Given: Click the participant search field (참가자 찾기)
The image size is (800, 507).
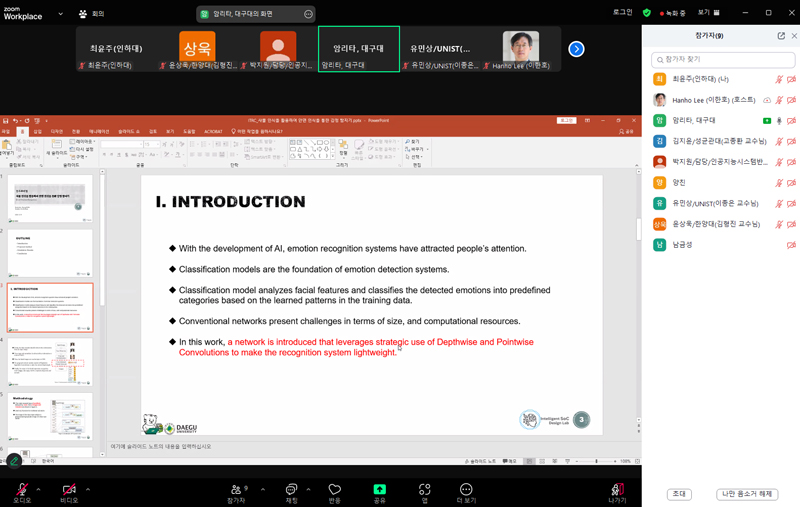Looking at the screenshot, I should pos(722,60).
